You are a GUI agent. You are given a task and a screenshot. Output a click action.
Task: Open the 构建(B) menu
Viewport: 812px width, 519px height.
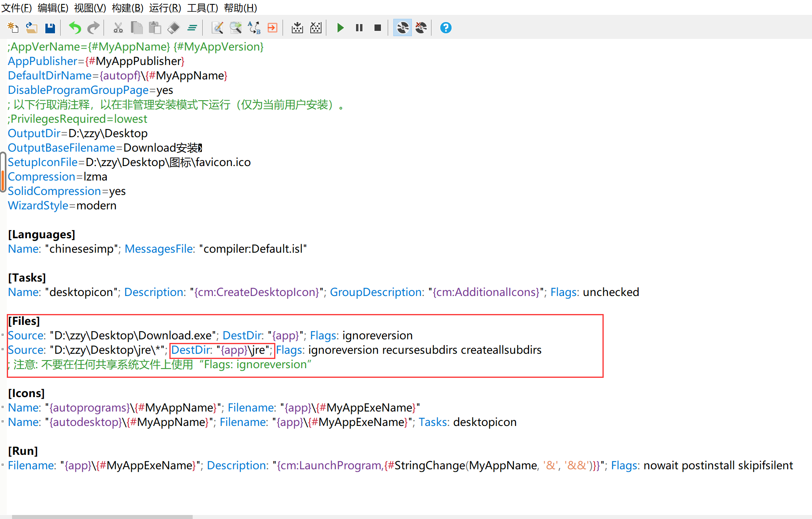click(128, 8)
